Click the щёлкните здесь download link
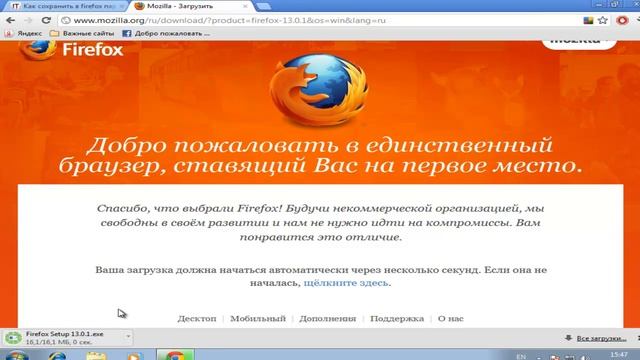 pos(346,282)
